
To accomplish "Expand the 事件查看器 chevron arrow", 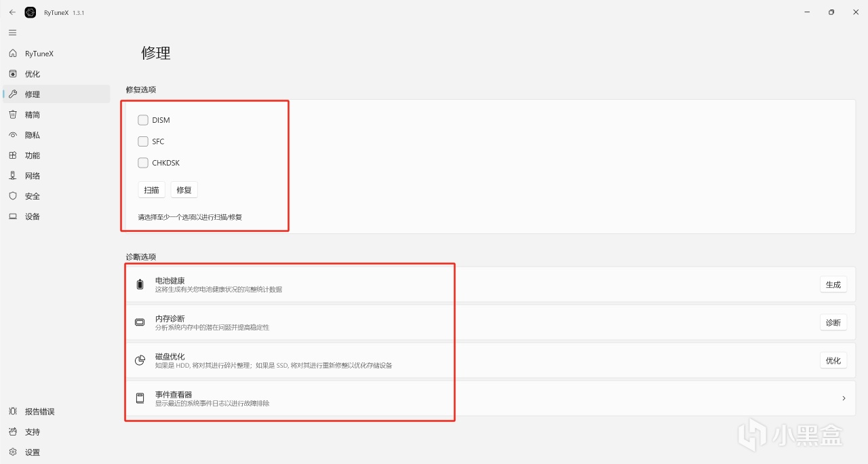I will click(844, 398).
